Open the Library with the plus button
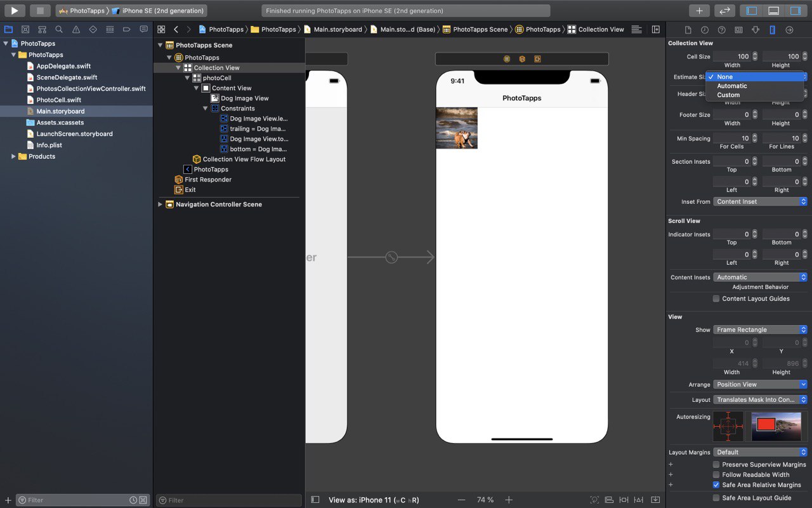This screenshot has height=508, width=812. tap(699, 11)
